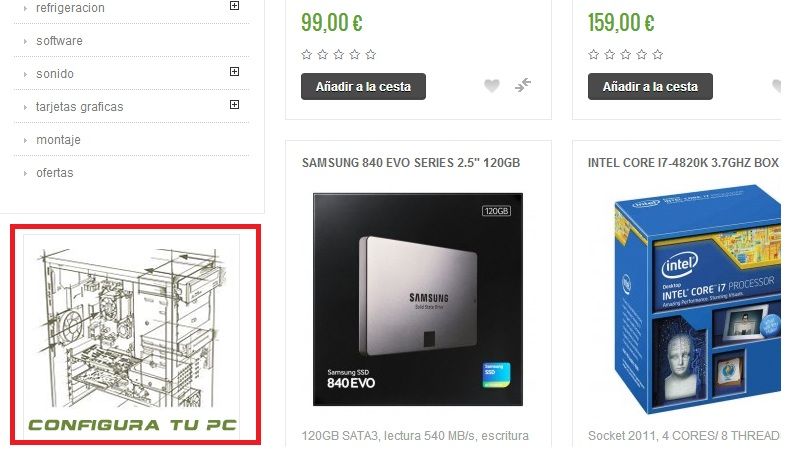The width and height of the screenshot is (796, 456).
Task: Add the 159,00 € item to the cesta
Action: (x=650, y=86)
